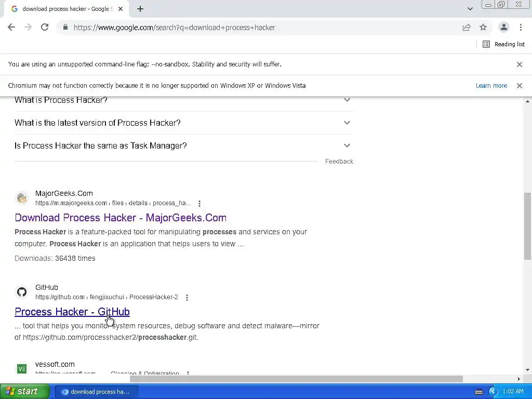Screen dimensions: 532x399
Task: Click the MajorGeeks.Com site name
Action: [x=64, y=193]
